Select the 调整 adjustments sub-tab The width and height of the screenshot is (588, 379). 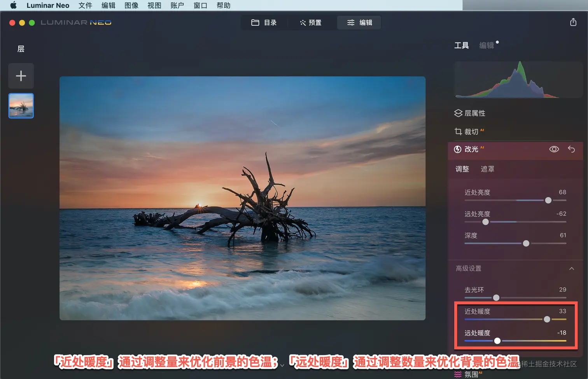(x=462, y=169)
